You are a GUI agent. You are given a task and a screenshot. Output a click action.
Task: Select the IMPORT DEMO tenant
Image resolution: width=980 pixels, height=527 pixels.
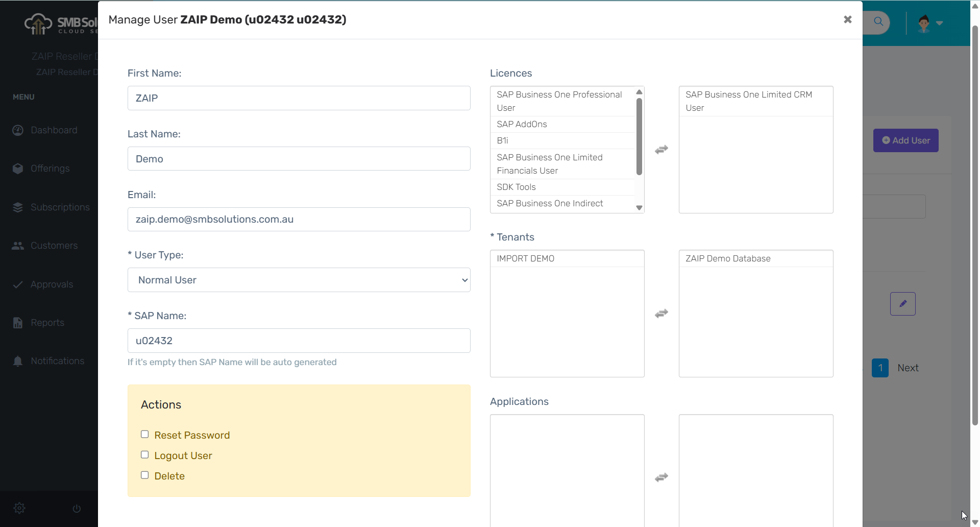click(567, 258)
